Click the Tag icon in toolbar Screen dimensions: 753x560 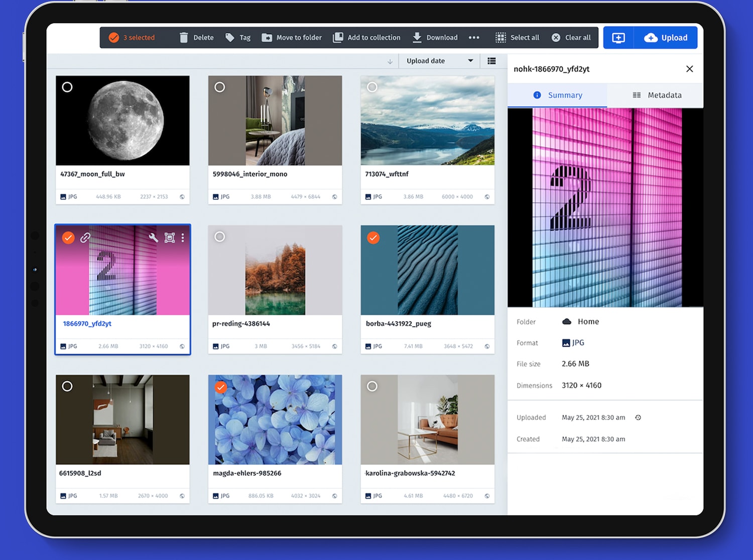pyautogui.click(x=230, y=38)
